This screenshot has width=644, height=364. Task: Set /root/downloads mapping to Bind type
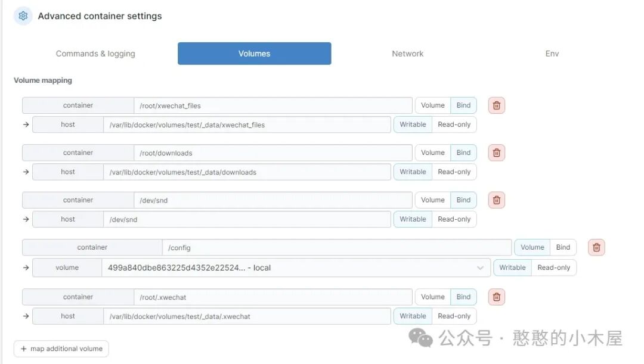point(463,153)
